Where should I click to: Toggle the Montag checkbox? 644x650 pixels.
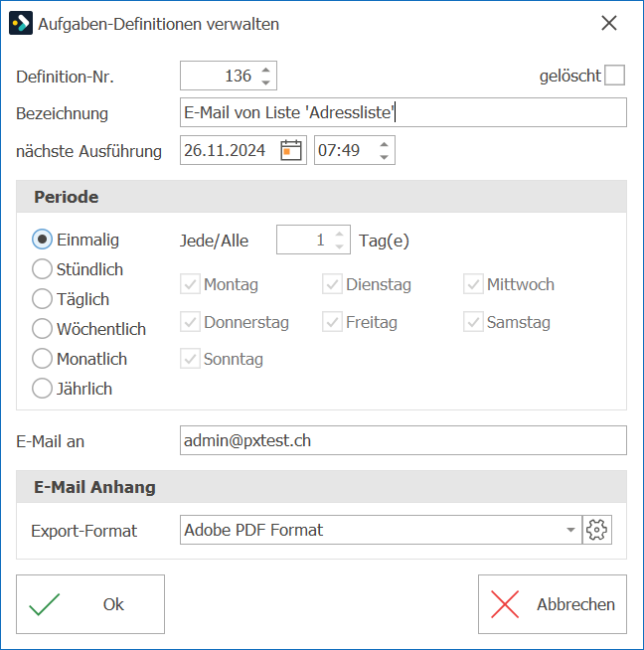coord(190,284)
